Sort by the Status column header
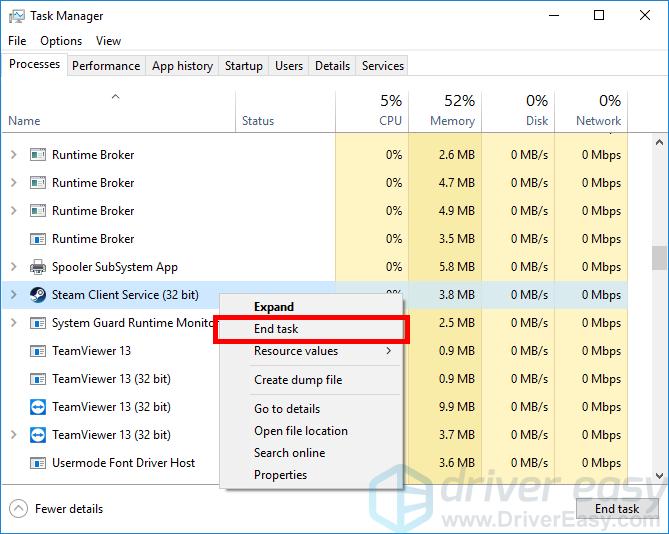 285,111
